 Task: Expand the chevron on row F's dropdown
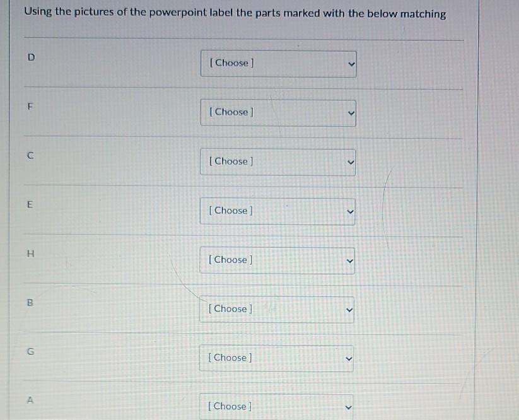[x=351, y=112]
